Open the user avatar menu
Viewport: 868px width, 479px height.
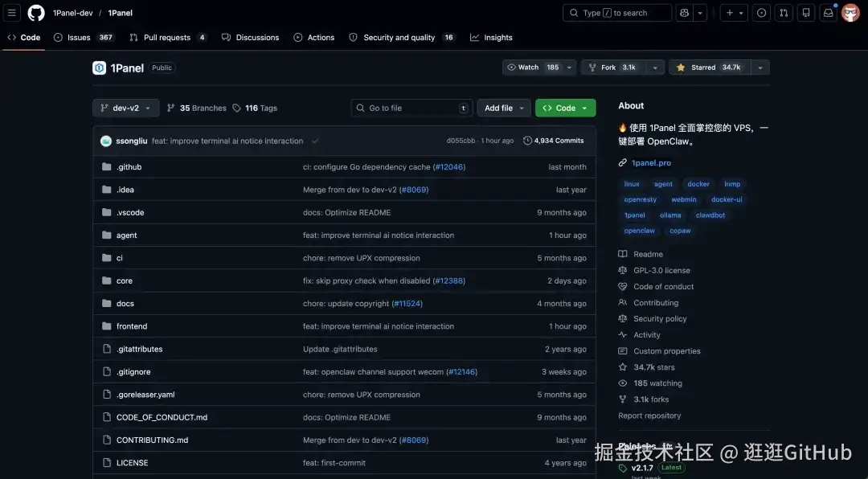point(850,13)
